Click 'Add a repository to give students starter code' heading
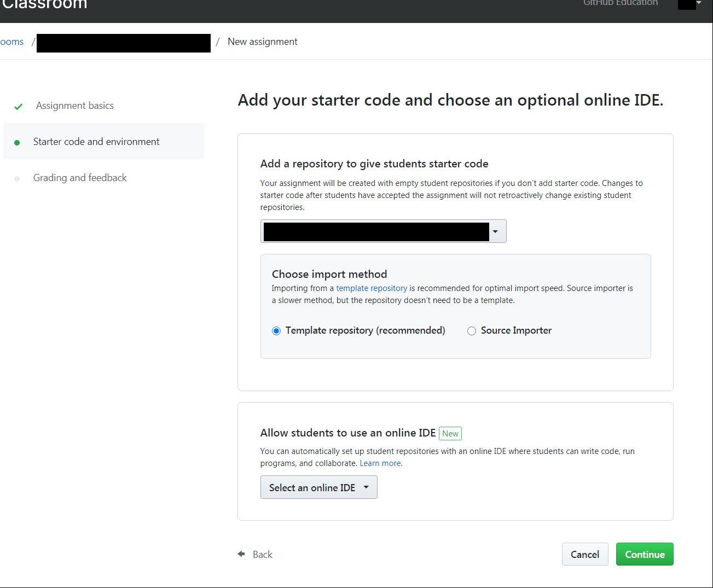Image resolution: width=713 pixels, height=588 pixels. 374,164
